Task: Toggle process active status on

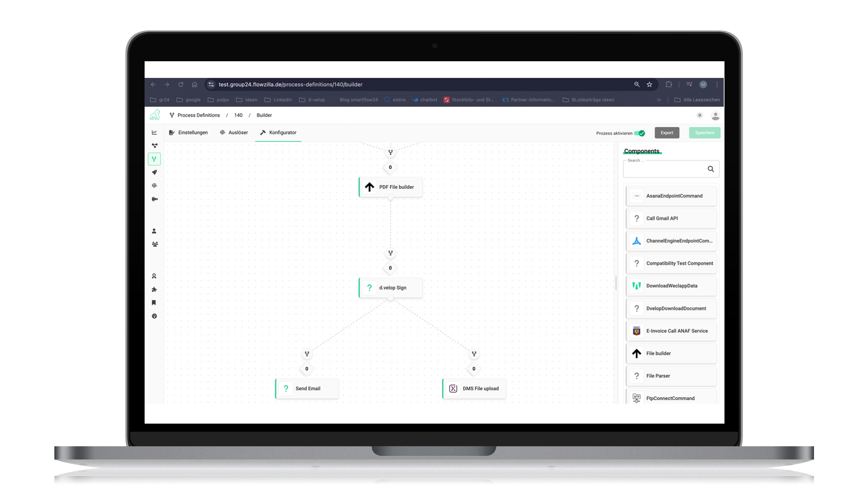Action: (x=641, y=133)
